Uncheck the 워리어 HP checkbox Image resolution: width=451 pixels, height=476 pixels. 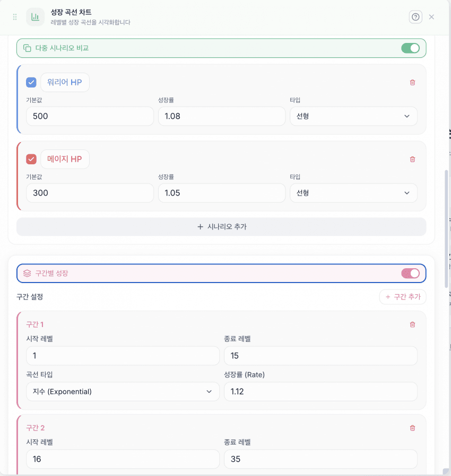[31, 82]
